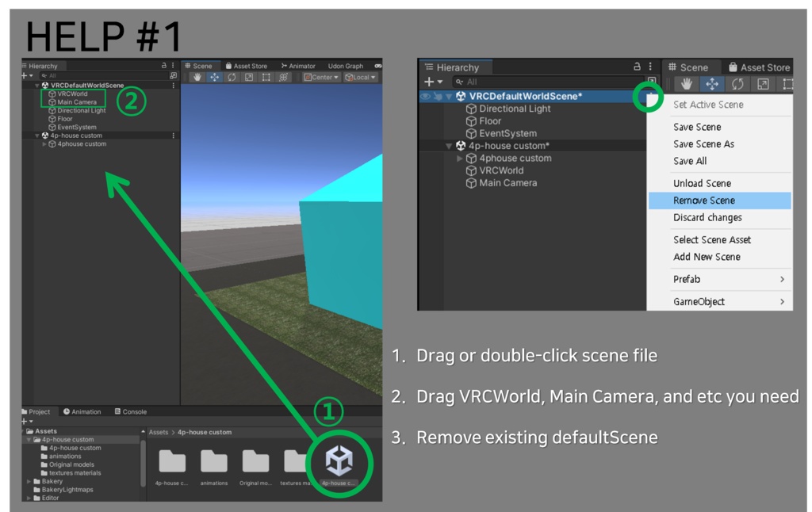The width and height of the screenshot is (812, 512).
Task: Collapse VRCDefaultWorldScene in left screenshot
Action: tap(37, 86)
